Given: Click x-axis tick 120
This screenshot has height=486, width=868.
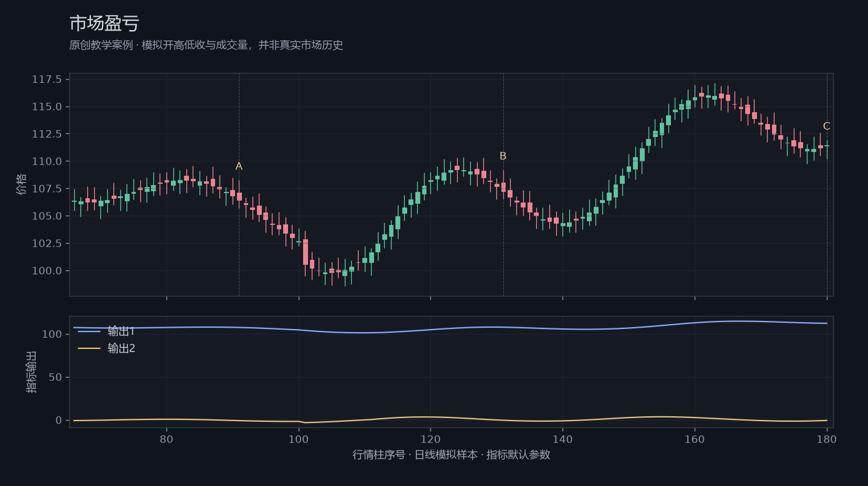Looking at the screenshot, I should click(x=430, y=439).
